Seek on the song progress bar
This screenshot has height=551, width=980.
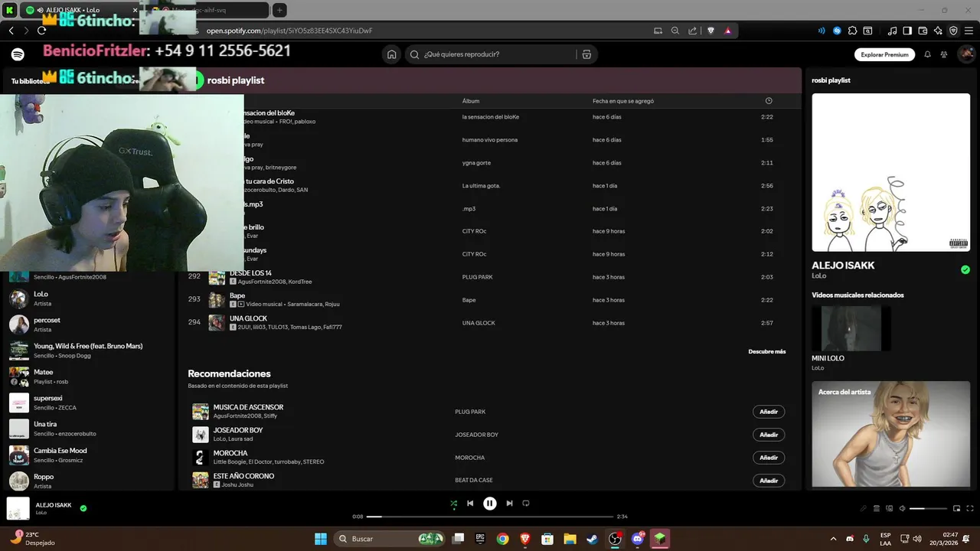[490, 517]
